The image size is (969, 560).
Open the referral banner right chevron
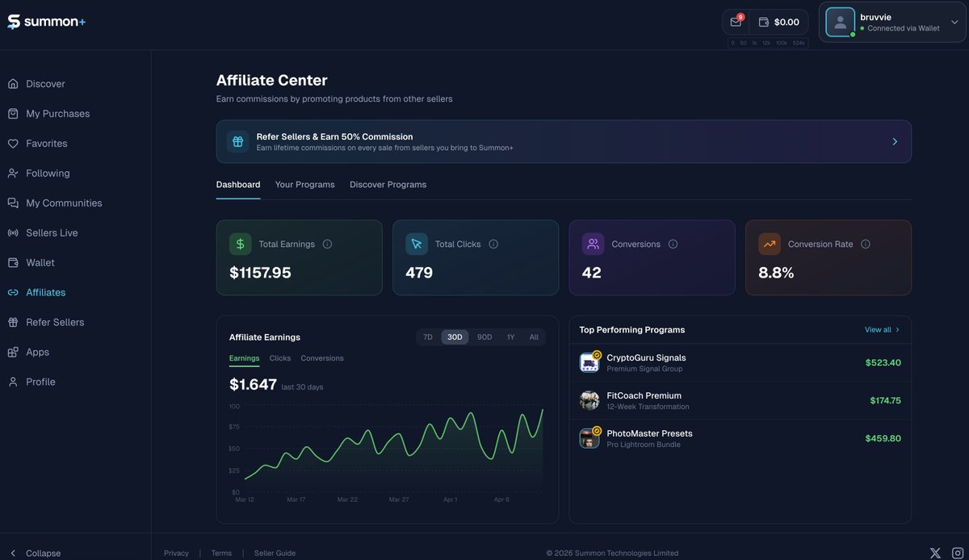coord(895,142)
